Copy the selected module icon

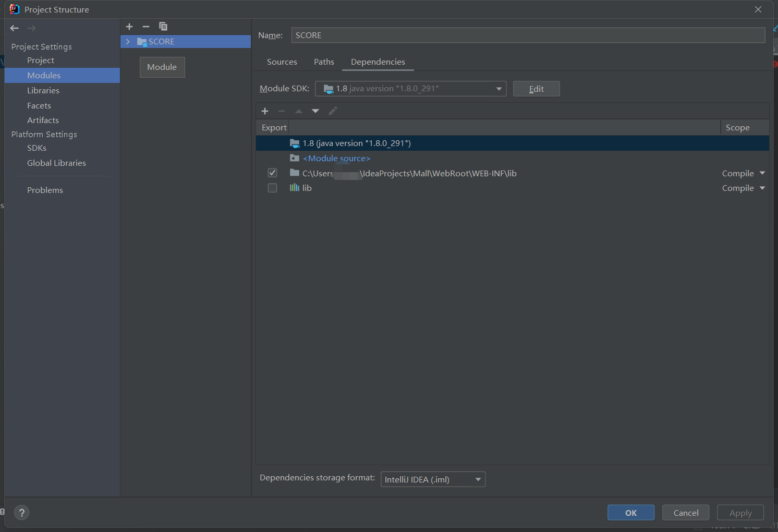pyautogui.click(x=163, y=26)
